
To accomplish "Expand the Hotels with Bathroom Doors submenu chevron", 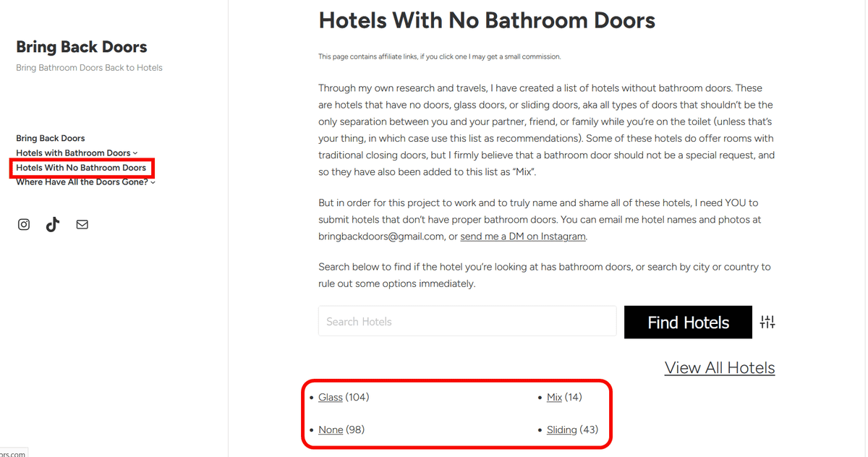I will coord(135,153).
